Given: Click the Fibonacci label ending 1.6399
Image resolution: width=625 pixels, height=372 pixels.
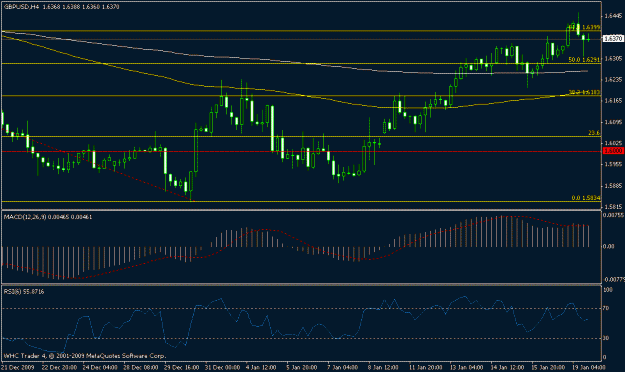Looking at the screenshot, I should click(x=584, y=28).
